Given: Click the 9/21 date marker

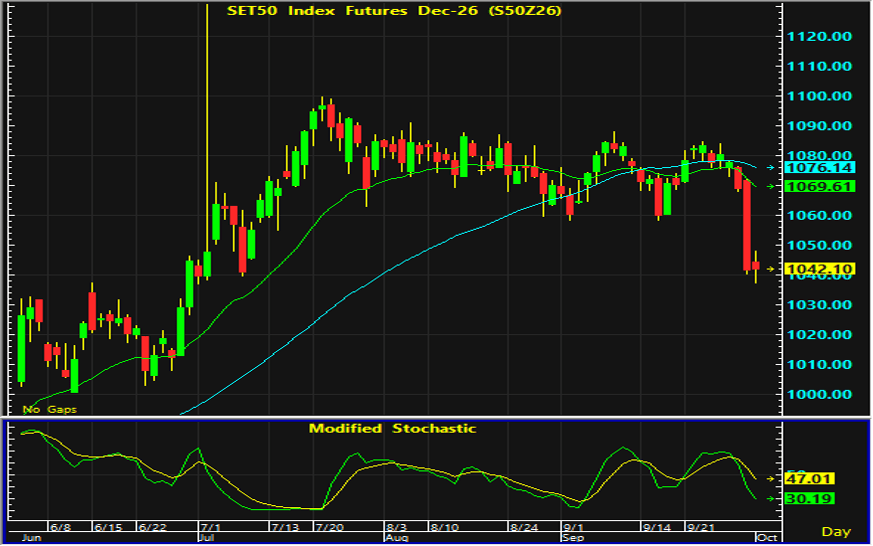Looking at the screenshot, I should (x=700, y=527).
